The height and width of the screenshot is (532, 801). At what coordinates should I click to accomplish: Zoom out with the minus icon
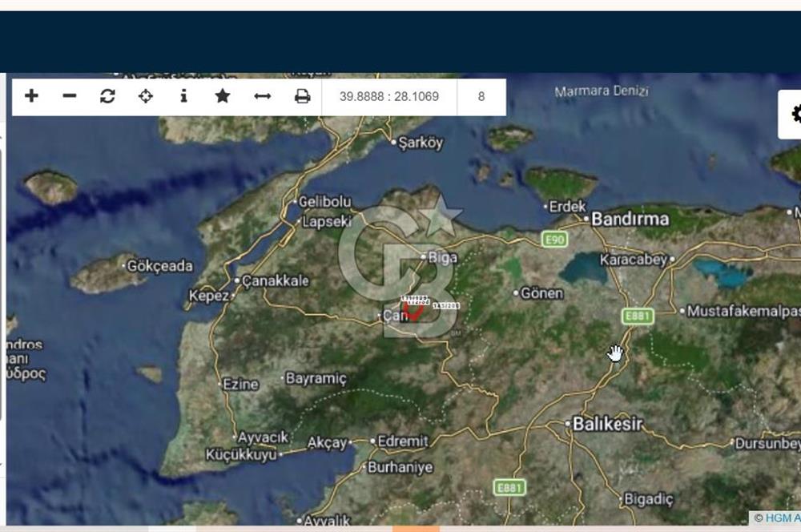click(x=70, y=96)
